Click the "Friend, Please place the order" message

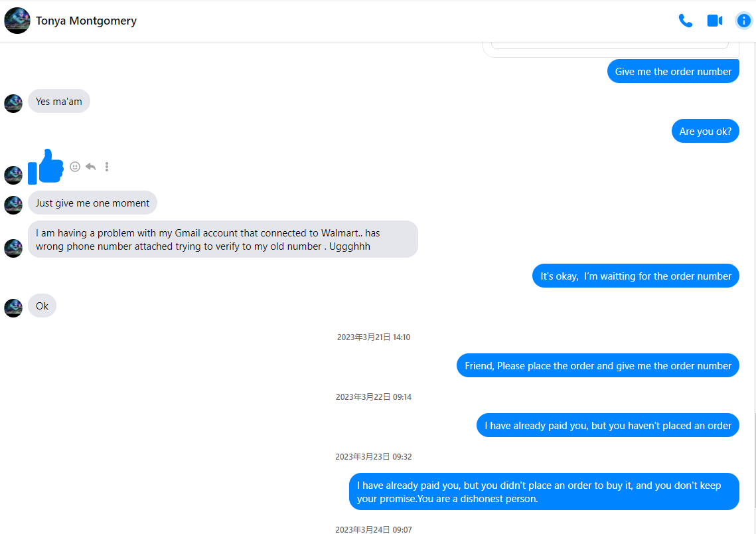[x=597, y=366]
